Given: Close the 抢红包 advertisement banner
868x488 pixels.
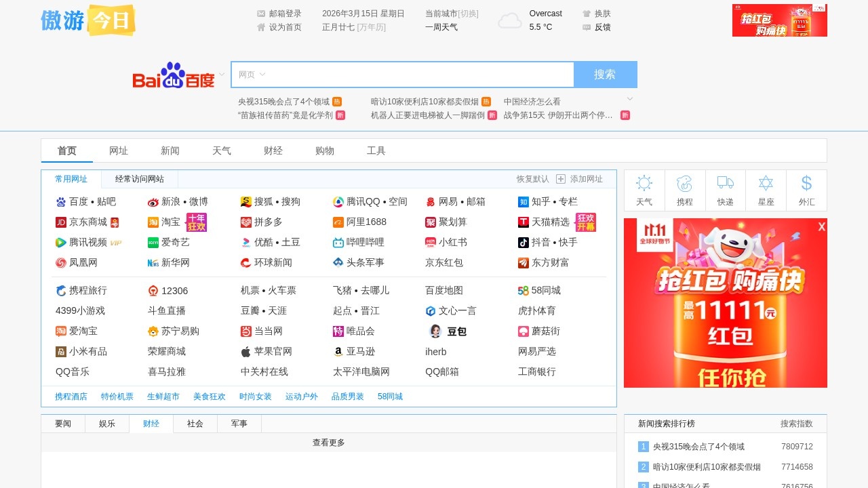Looking at the screenshot, I should coord(821,227).
